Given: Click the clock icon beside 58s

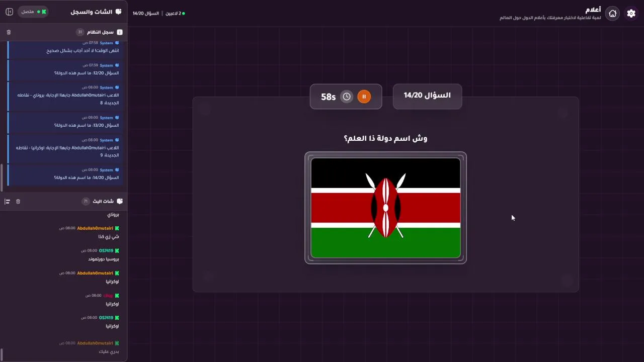Looking at the screenshot, I should 347,97.
